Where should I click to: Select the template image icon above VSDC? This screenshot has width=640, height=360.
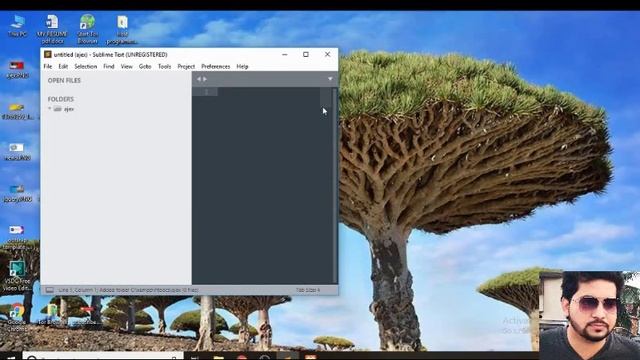[x=16, y=238]
